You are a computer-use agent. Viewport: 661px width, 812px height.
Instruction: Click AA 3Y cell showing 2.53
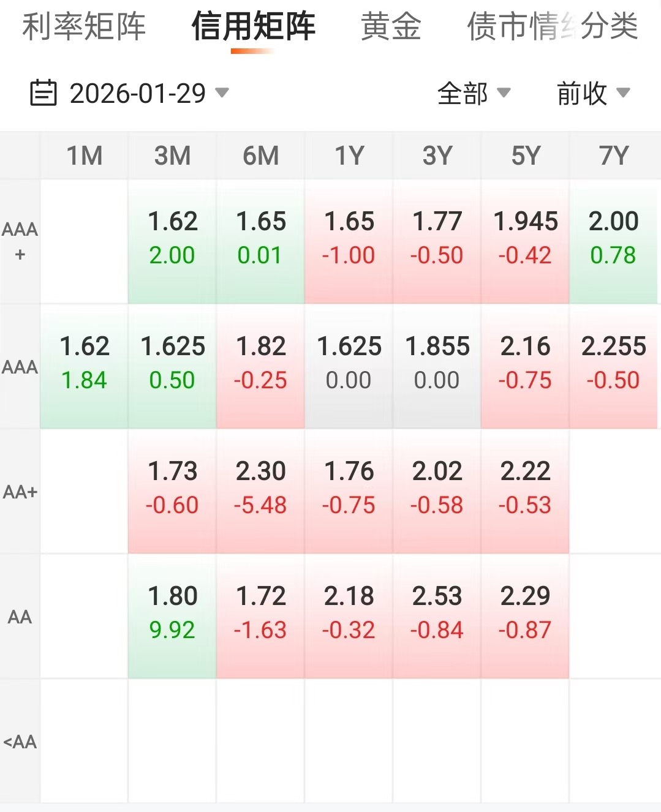pyautogui.click(x=437, y=613)
